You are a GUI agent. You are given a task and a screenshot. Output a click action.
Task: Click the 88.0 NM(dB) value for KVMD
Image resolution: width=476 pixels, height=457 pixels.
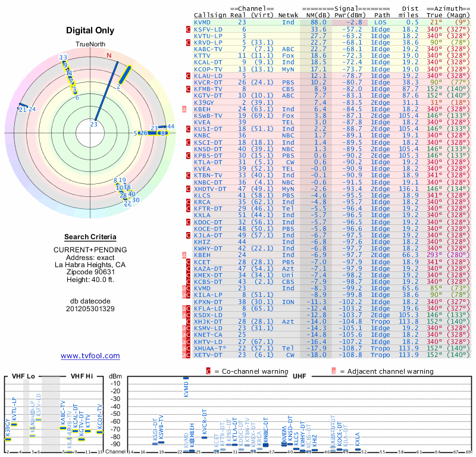[318, 22]
